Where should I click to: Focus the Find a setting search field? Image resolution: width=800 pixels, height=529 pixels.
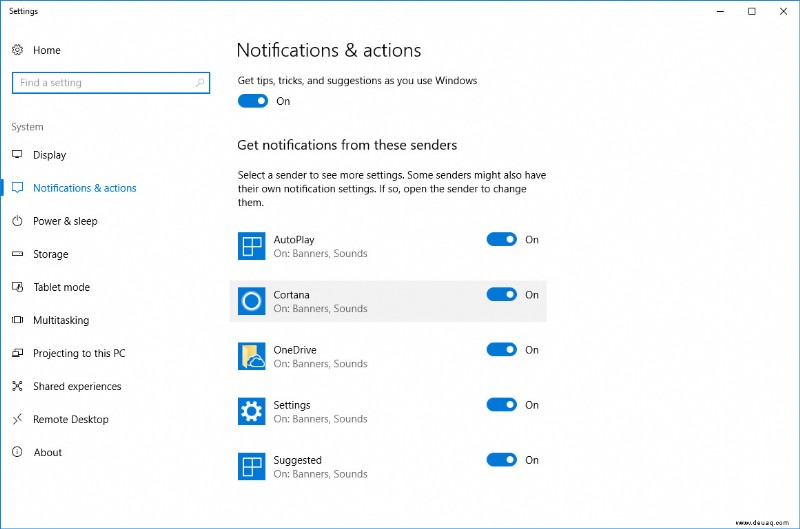(111, 83)
